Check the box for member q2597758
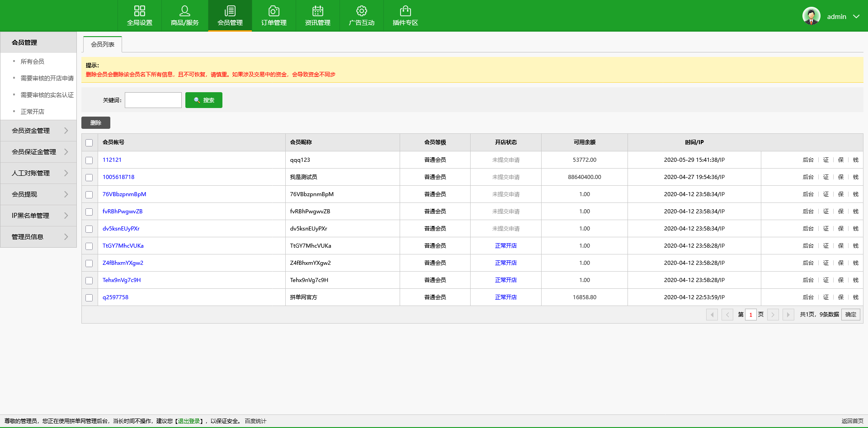The height and width of the screenshot is (428, 868). pyautogui.click(x=89, y=298)
